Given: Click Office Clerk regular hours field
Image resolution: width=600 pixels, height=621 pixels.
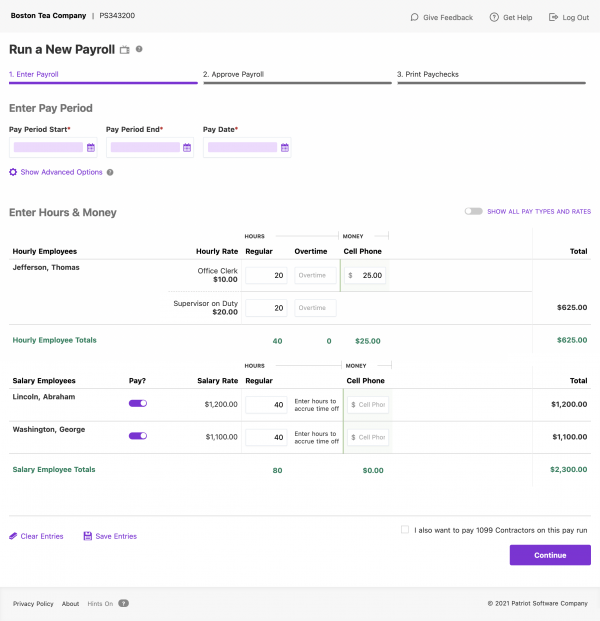Looking at the screenshot, I should (265, 275).
